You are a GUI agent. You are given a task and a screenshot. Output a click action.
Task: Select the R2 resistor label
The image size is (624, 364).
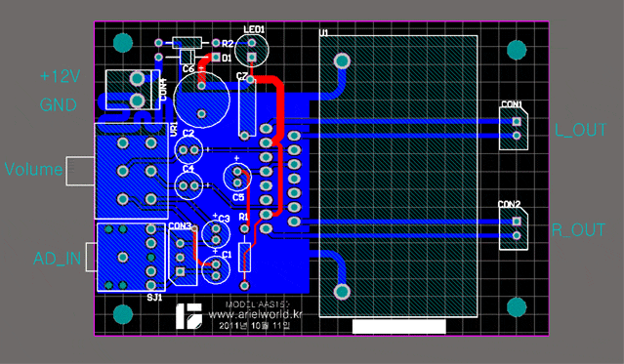tap(228, 43)
